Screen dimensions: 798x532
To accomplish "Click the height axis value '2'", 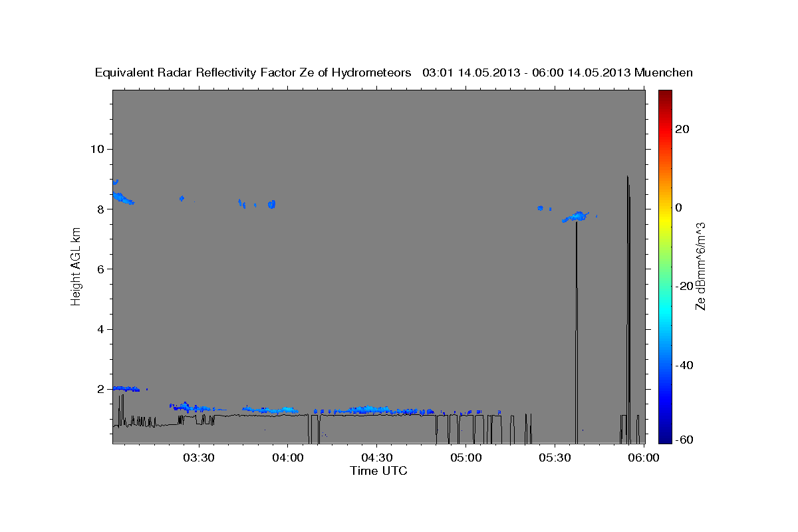I will [102, 389].
